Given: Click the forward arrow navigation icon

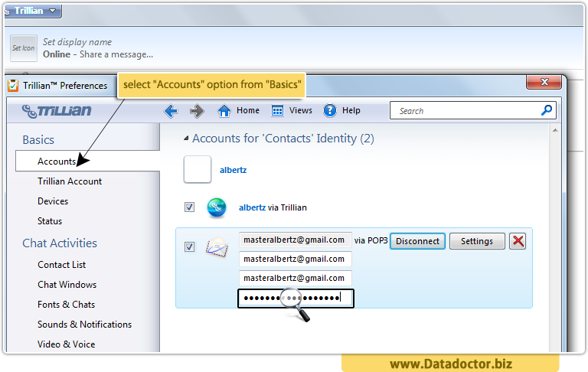Looking at the screenshot, I should (x=197, y=111).
